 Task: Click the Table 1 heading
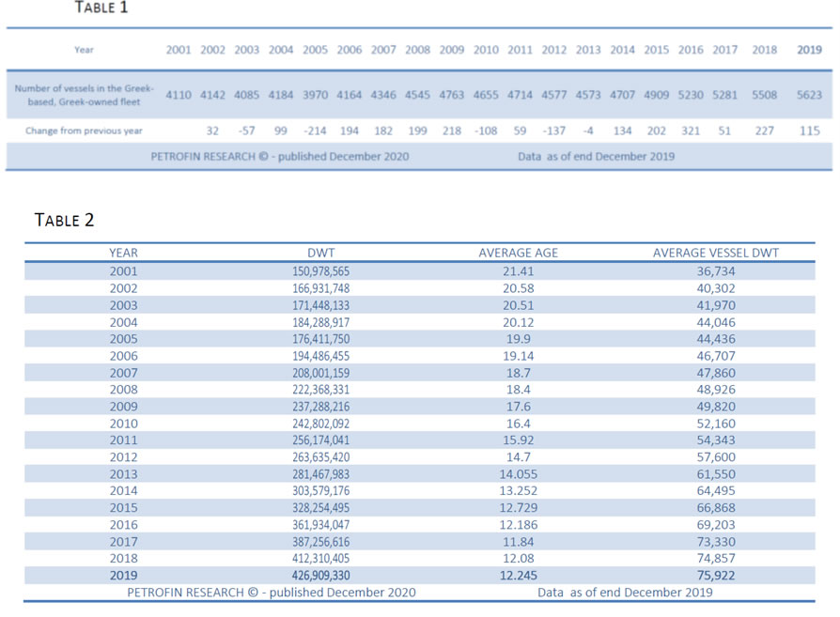pos(101,8)
